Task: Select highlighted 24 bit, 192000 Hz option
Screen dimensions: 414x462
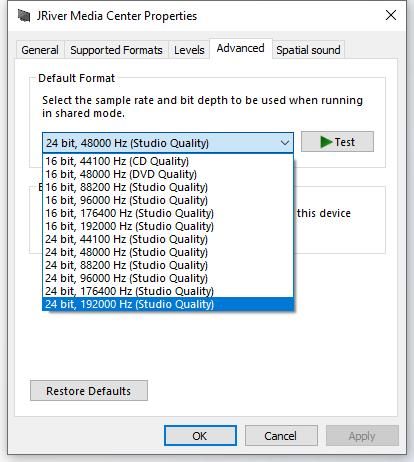Action: (168, 304)
